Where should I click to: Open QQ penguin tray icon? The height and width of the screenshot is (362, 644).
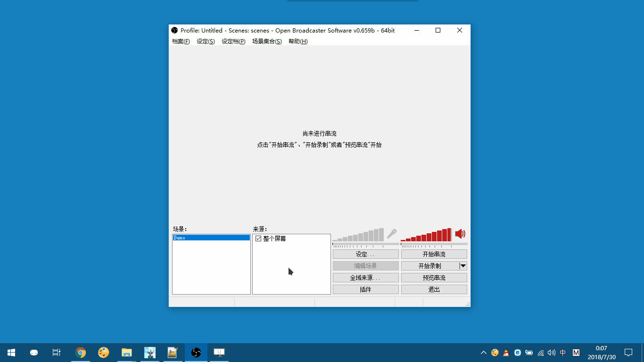(506, 353)
